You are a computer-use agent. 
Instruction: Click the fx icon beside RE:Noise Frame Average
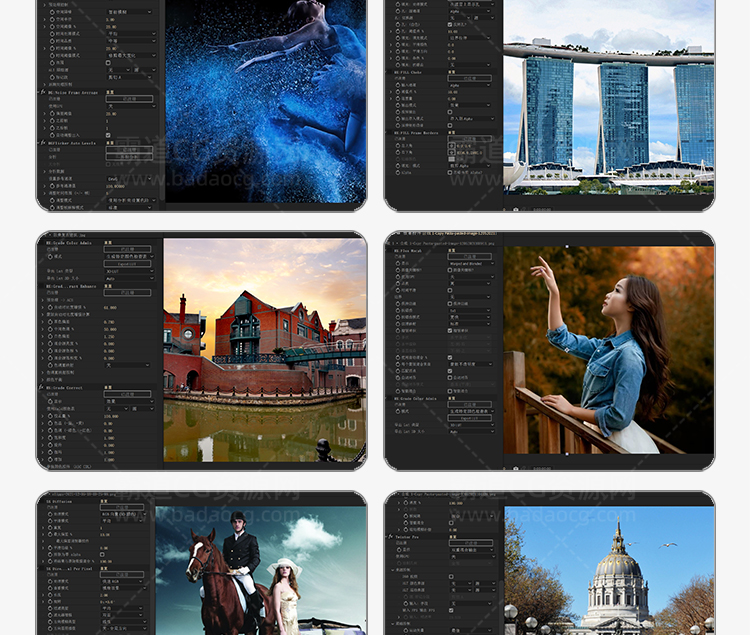point(43,92)
